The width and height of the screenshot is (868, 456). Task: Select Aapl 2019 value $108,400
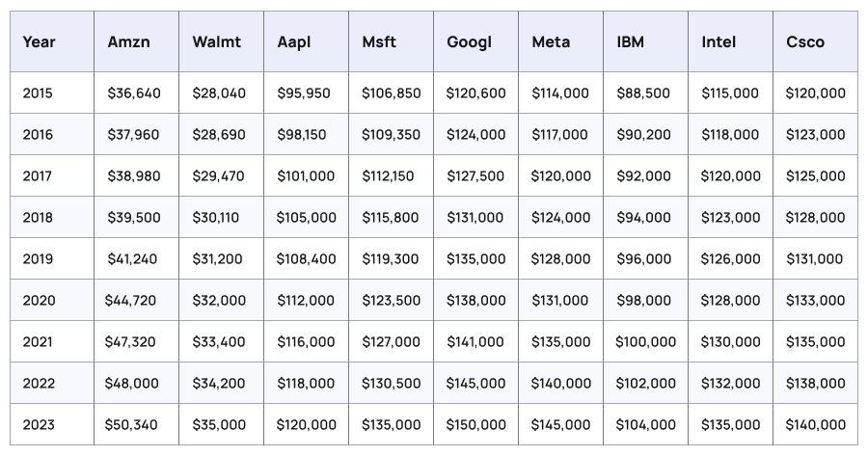[306, 259]
